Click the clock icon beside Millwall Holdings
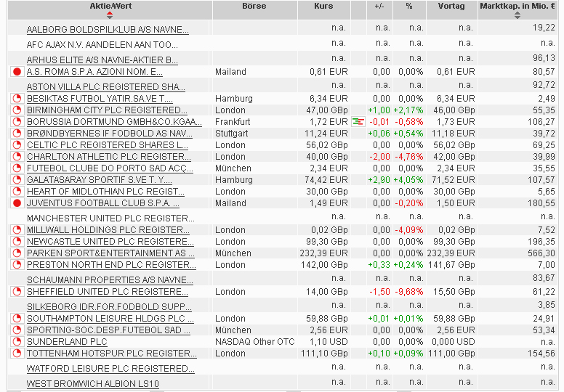The width and height of the screenshot is (564, 392). pos(17,229)
